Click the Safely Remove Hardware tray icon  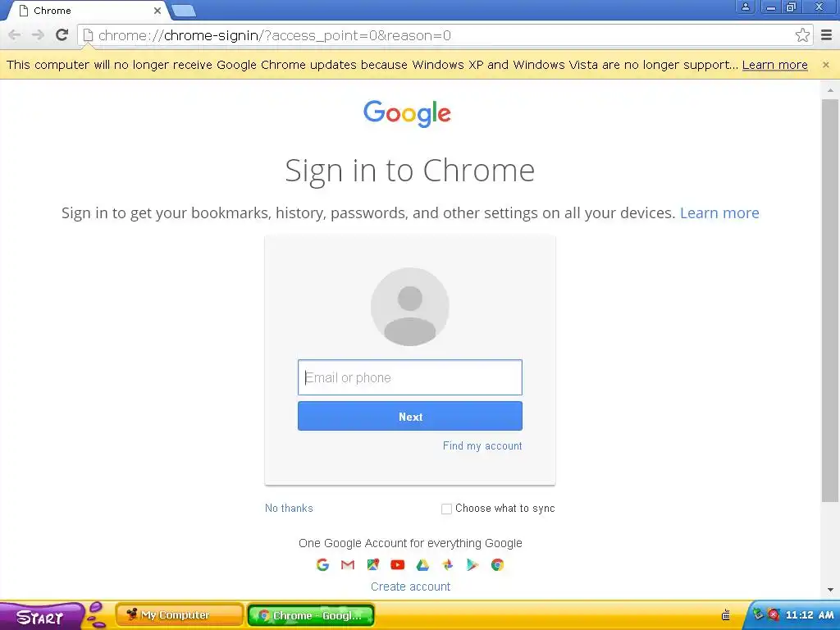(x=758, y=614)
